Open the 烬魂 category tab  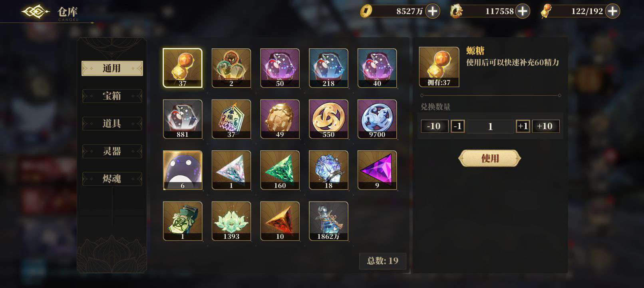click(x=112, y=179)
